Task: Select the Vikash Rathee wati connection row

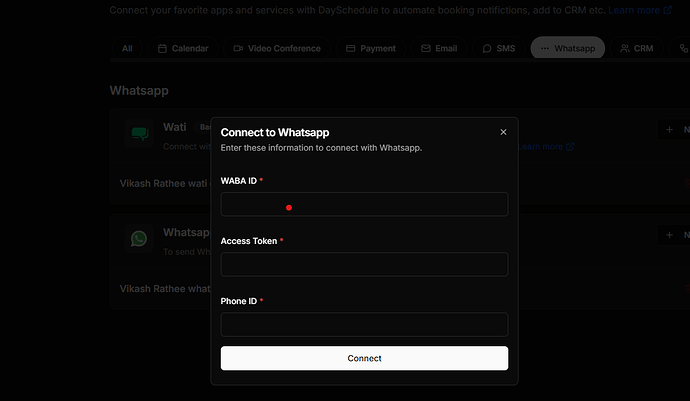Action: pos(400,184)
